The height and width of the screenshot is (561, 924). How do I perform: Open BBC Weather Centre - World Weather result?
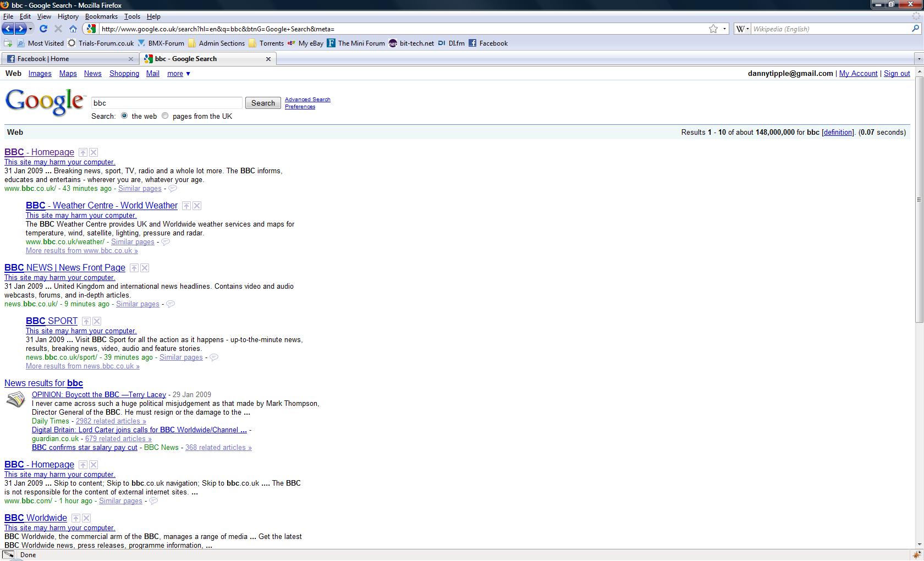pyautogui.click(x=102, y=205)
